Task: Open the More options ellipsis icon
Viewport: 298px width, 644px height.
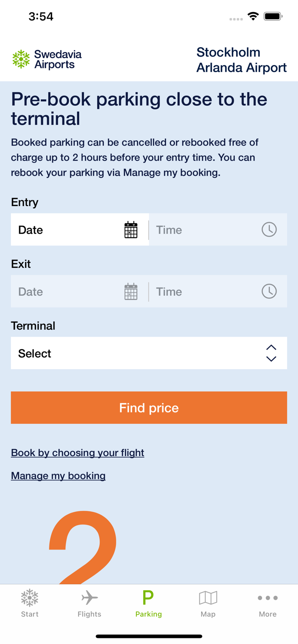Action: pos(267,598)
